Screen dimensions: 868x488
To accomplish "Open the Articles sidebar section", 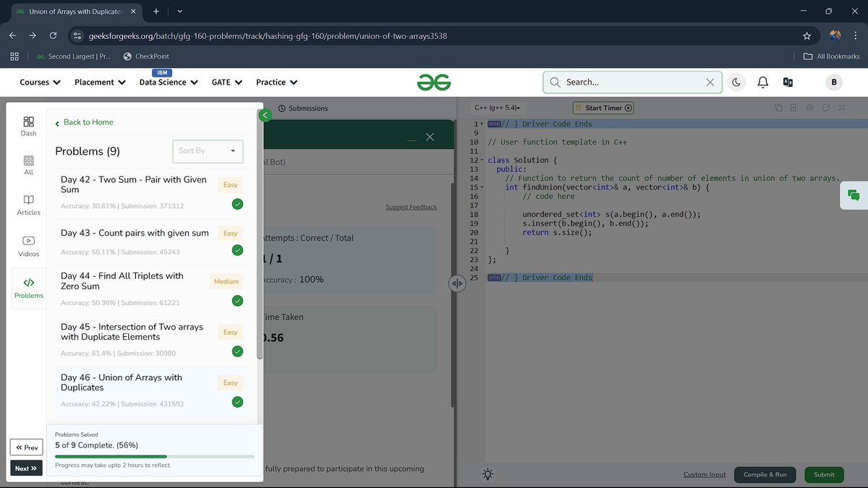I will tap(28, 205).
